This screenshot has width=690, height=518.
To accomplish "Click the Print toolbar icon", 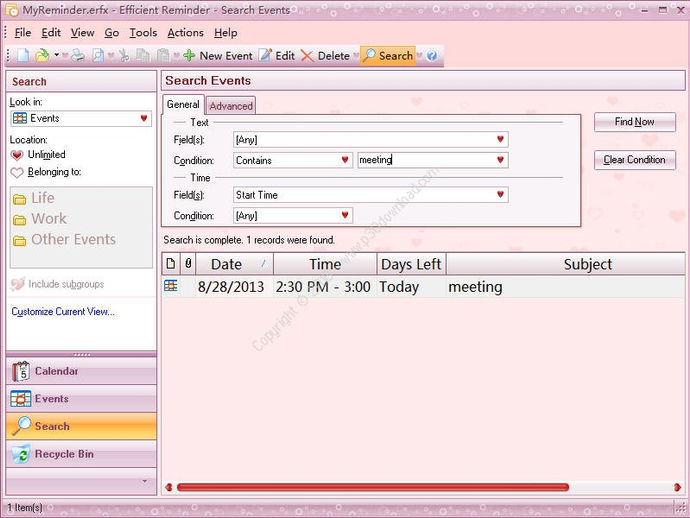I will pyautogui.click(x=78, y=55).
